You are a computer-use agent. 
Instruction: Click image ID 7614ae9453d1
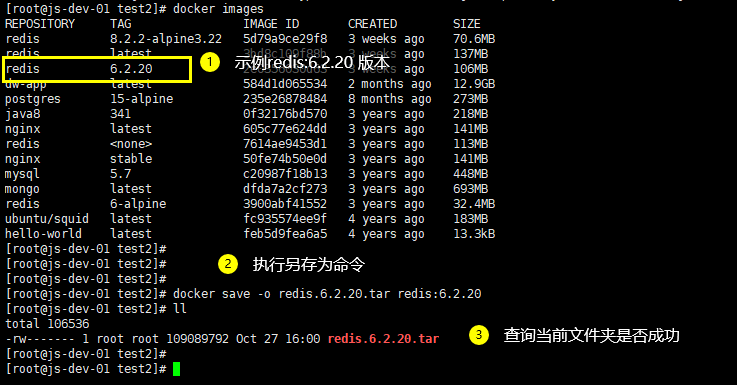pyautogui.click(x=285, y=144)
